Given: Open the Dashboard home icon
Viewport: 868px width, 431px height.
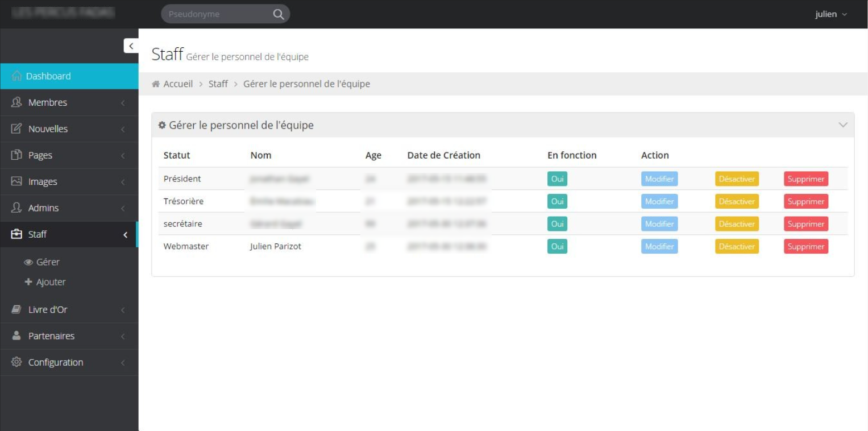Looking at the screenshot, I should (x=16, y=76).
